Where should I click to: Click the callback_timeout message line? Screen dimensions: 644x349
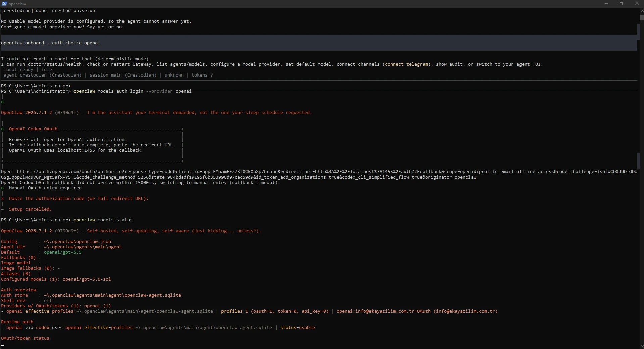(141, 183)
